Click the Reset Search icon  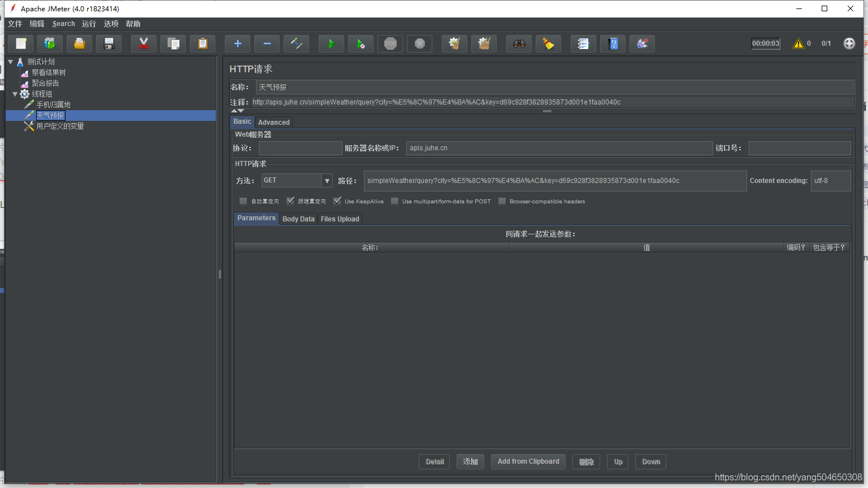[549, 43]
